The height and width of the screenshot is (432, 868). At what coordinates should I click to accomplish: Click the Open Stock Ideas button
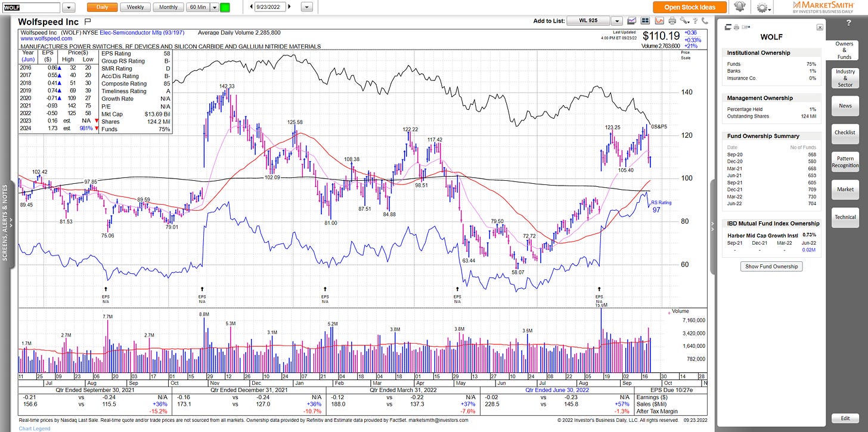point(689,7)
